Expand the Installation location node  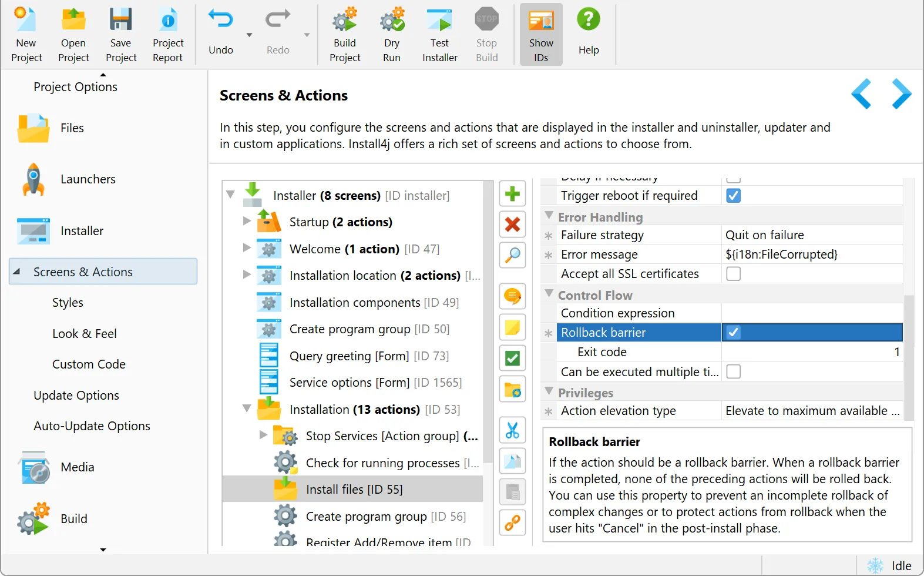point(247,274)
